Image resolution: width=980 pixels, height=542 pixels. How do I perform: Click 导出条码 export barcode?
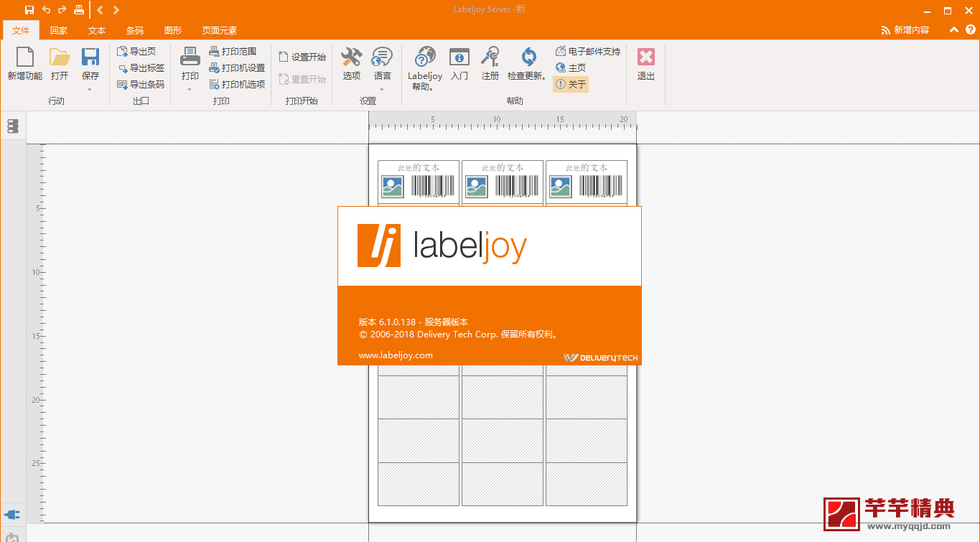click(x=141, y=85)
